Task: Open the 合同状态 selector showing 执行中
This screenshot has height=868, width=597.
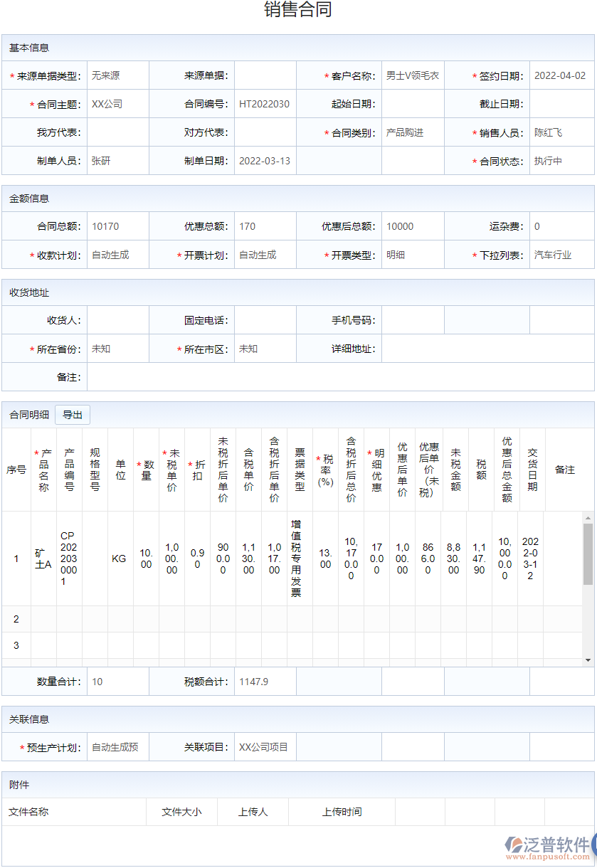Action: [561, 160]
